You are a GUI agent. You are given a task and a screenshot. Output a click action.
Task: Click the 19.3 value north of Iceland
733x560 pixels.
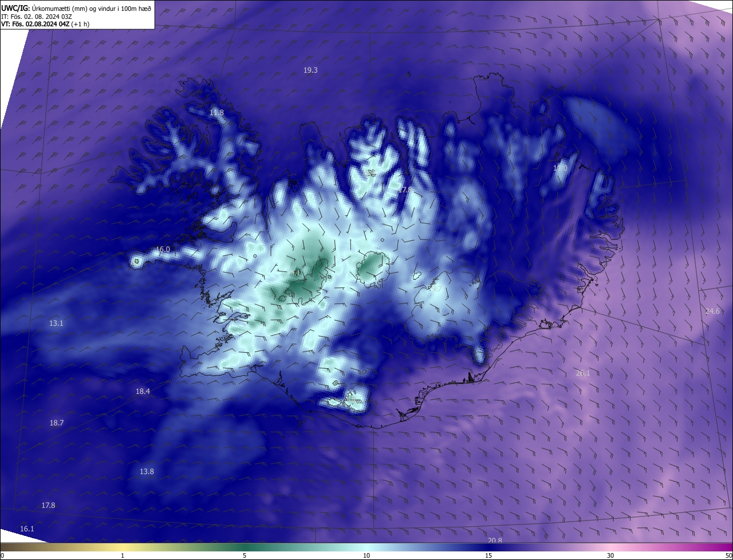coord(310,70)
